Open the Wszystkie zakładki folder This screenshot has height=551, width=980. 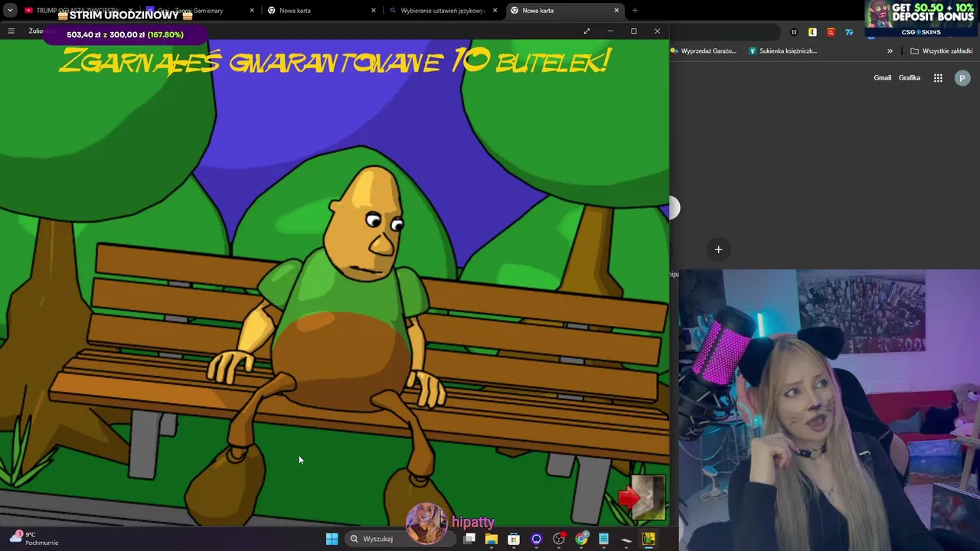click(942, 51)
